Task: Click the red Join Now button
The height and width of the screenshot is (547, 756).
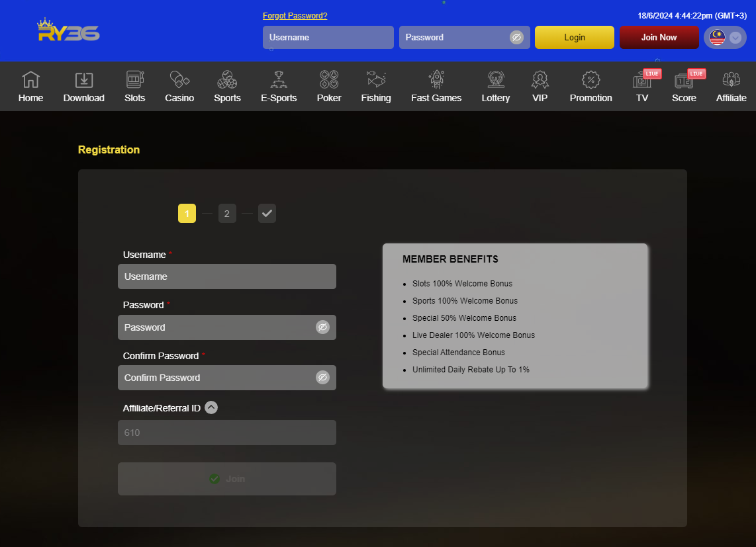Action: (x=659, y=38)
